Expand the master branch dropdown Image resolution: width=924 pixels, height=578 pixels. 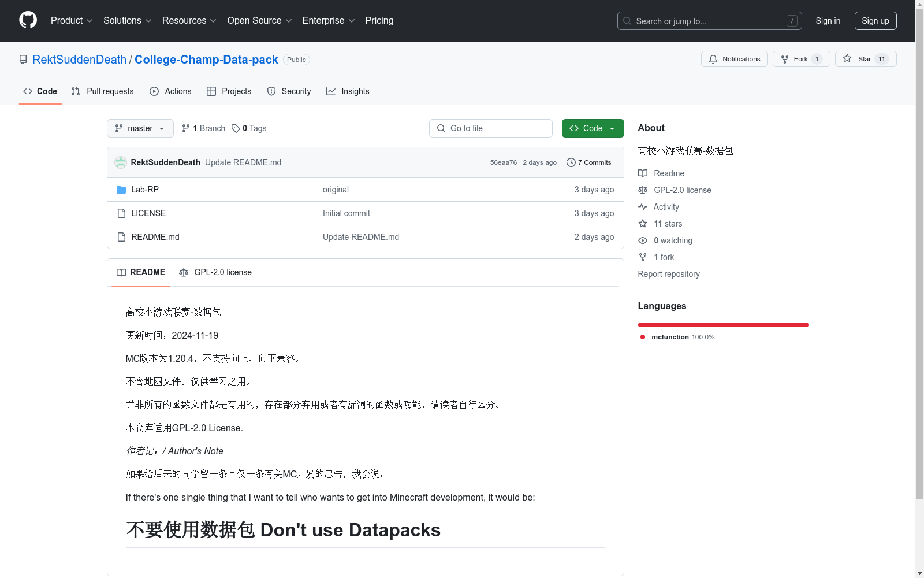140,128
